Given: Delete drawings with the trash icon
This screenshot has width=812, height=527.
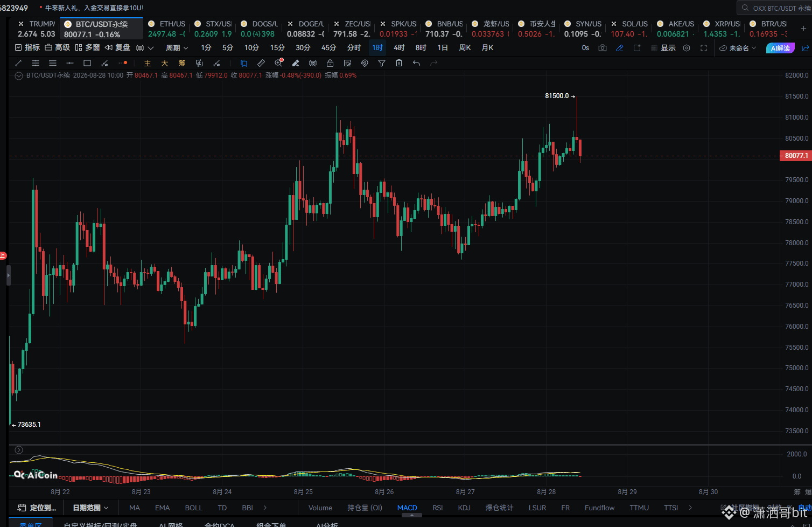Looking at the screenshot, I should [x=399, y=63].
